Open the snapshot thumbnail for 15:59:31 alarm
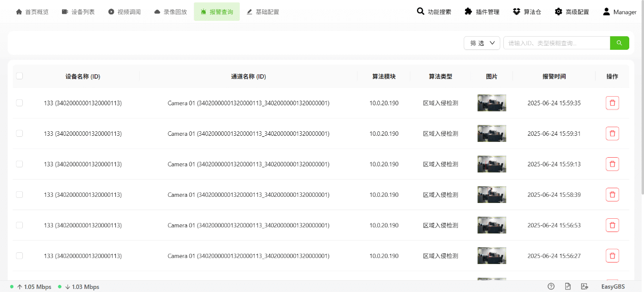Viewport: 644px width, 292px height. pyautogui.click(x=492, y=133)
